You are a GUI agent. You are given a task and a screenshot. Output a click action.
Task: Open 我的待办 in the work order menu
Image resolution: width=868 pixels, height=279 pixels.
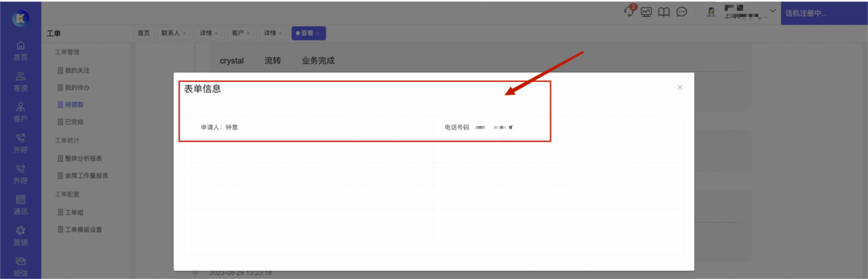point(77,88)
